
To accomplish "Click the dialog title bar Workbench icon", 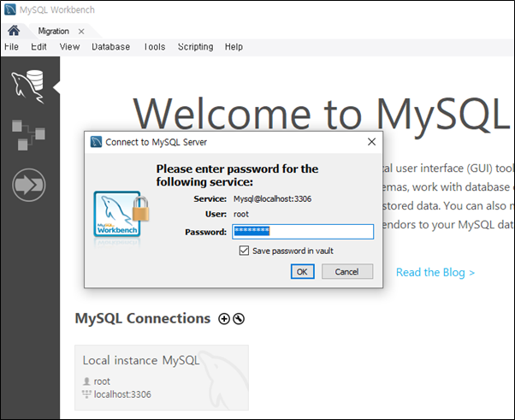I will pyautogui.click(x=96, y=142).
